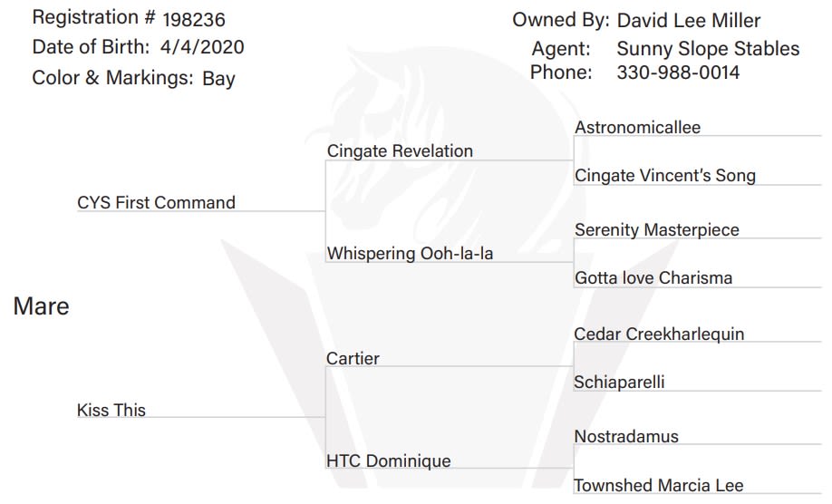Image resolution: width=832 pixels, height=504 pixels.
Task: Select Cartier in the pedigree tree
Action: tap(353, 358)
